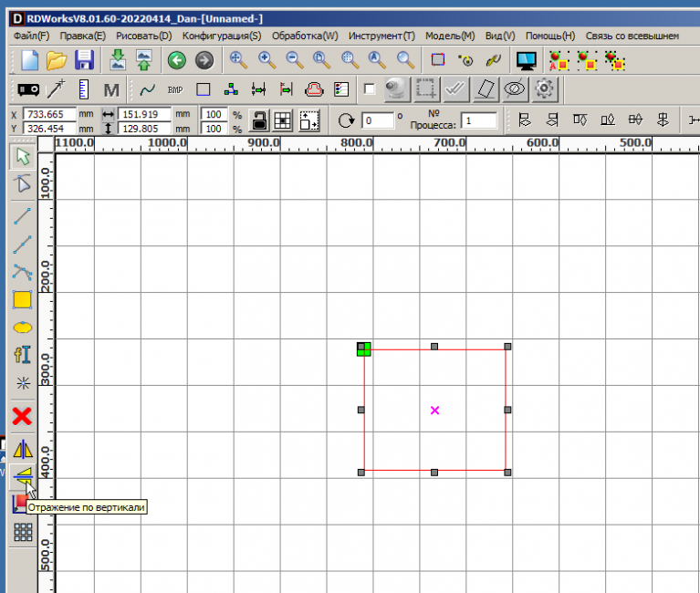Open the Инструмент(T) menu
The width and height of the screenshot is (700, 593).
[381, 36]
